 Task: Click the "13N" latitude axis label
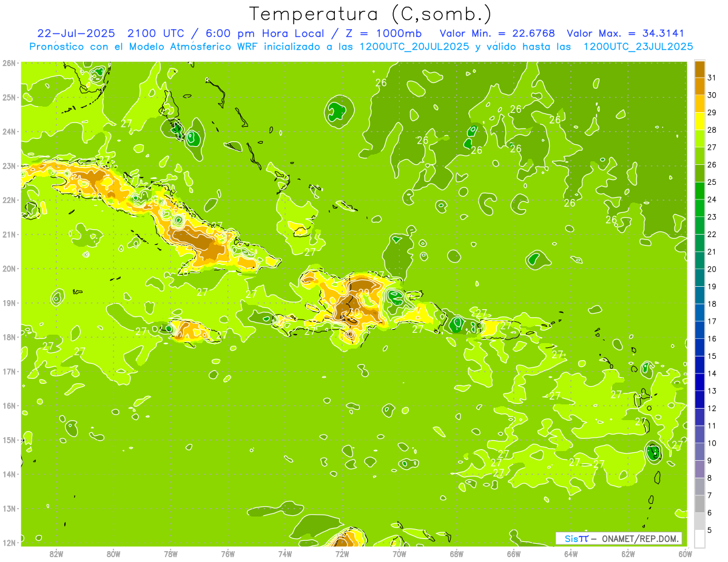[x=10, y=509]
